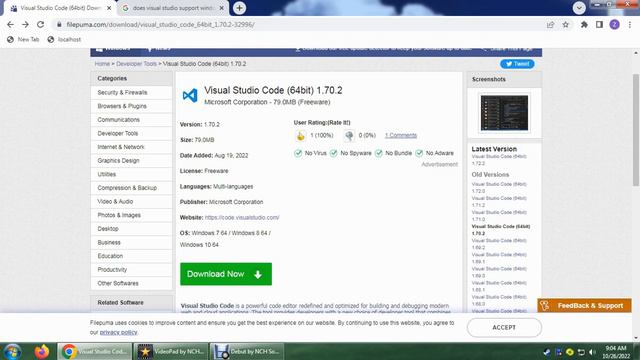The image size is (640, 360).
Task: Open the extensions puzzle icon
Action: 584,24
